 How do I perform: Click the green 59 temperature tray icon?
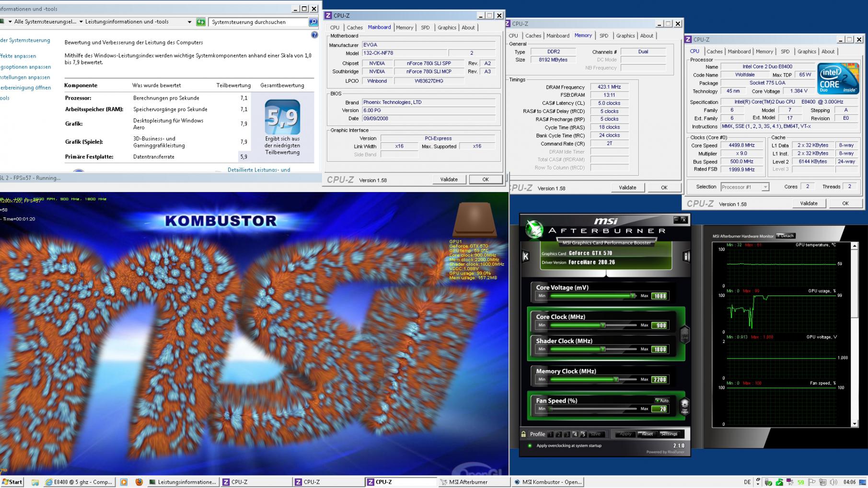tap(800, 482)
